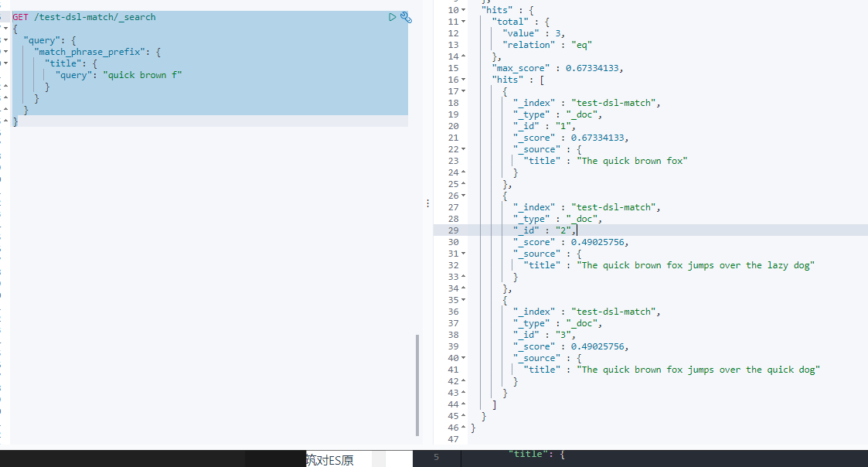
Task: Click the "title" key in the request editor
Action: (63, 63)
